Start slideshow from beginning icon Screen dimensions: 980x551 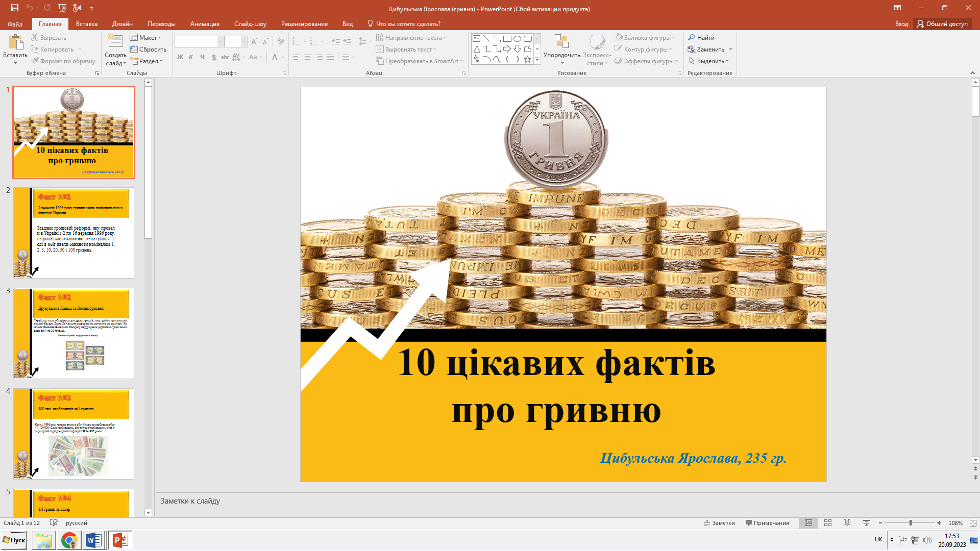point(62,8)
